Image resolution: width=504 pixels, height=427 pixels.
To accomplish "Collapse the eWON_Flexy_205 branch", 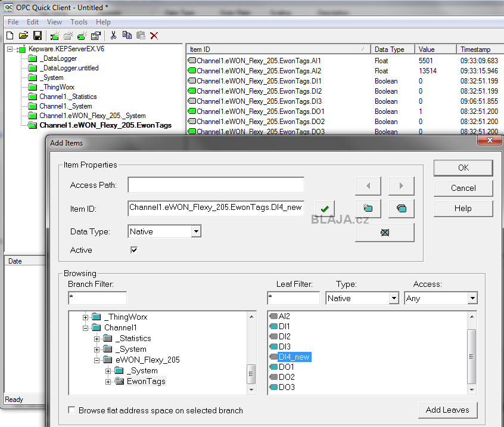I will tap(97, 360).
